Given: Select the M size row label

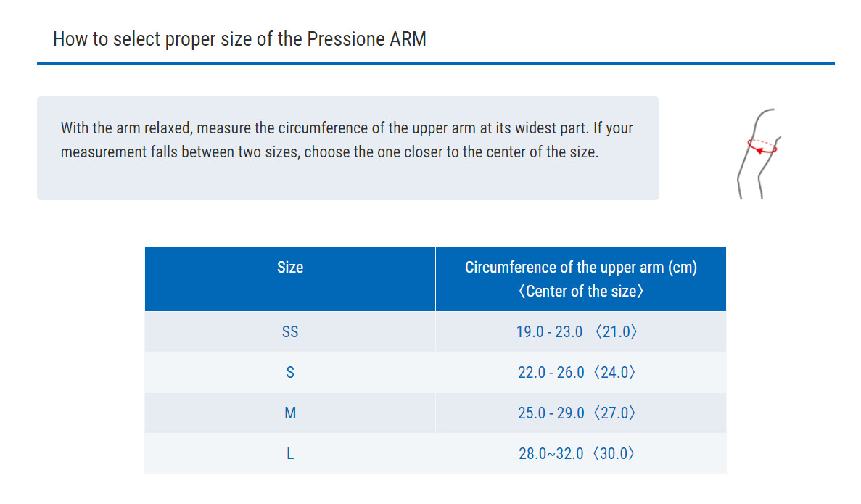Looking at the screenshot, I should point(290,413).
